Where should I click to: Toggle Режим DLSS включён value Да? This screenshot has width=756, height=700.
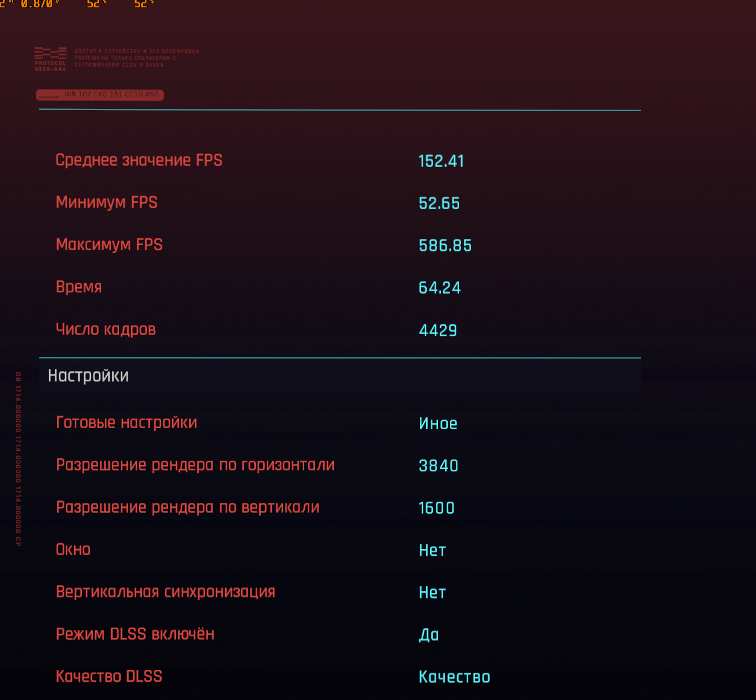(x=428, y=634)
